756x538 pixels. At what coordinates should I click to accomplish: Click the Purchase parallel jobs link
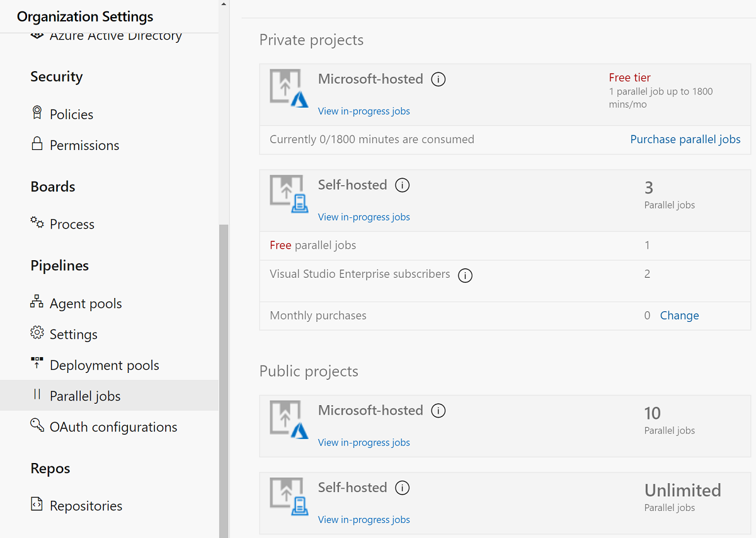pyautogui.click(x=685, y=139)
